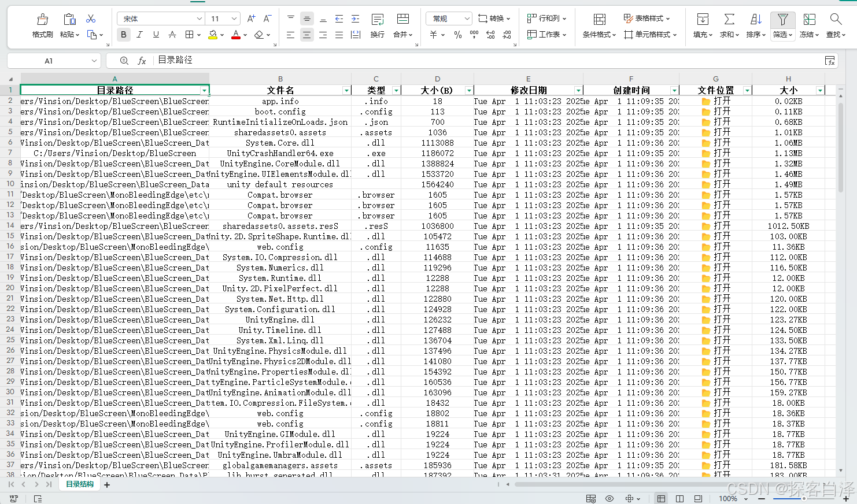Viewport: 857px width, 504px height.
Task: Align text left
Action: (291, 35)
